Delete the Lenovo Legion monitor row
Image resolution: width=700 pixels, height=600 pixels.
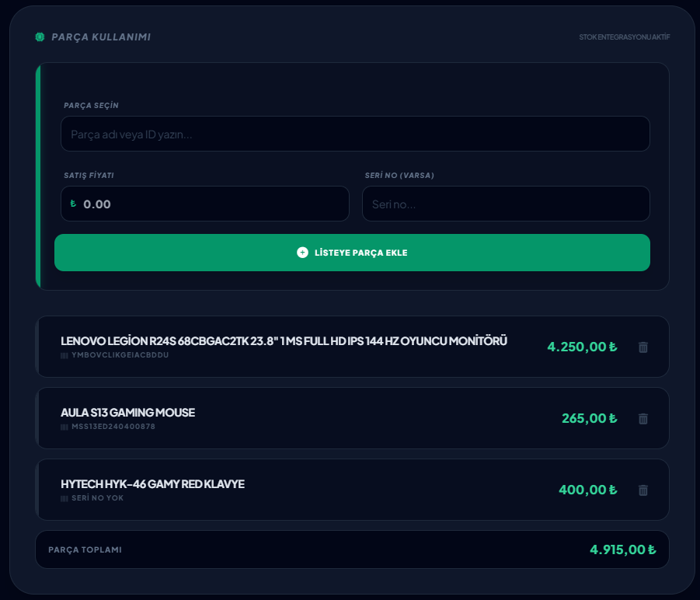(x=643, y=347)
